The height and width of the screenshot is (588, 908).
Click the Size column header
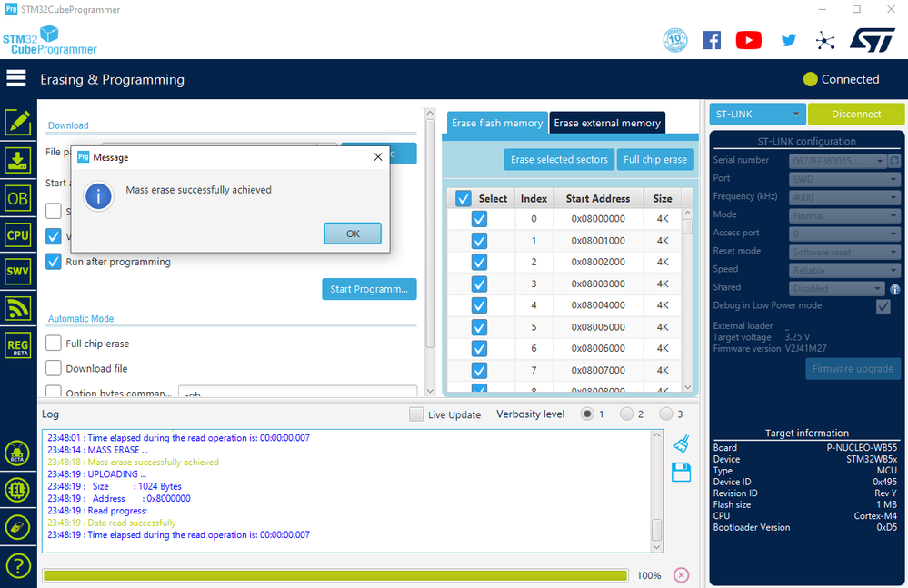click(663, 198)
